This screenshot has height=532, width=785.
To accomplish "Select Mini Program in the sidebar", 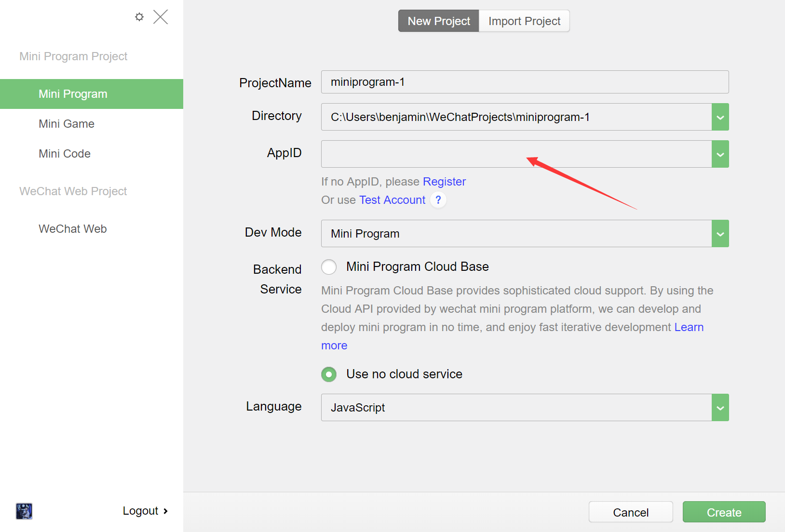I will [92, 94].
